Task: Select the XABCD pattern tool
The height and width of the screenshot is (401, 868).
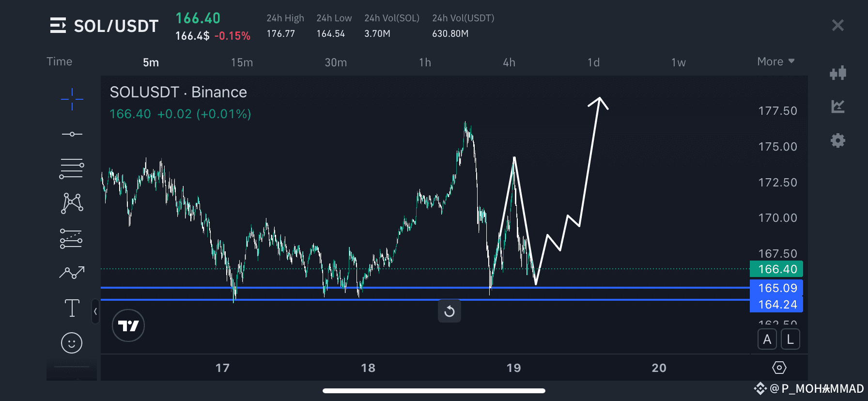Action: point(72,203)
